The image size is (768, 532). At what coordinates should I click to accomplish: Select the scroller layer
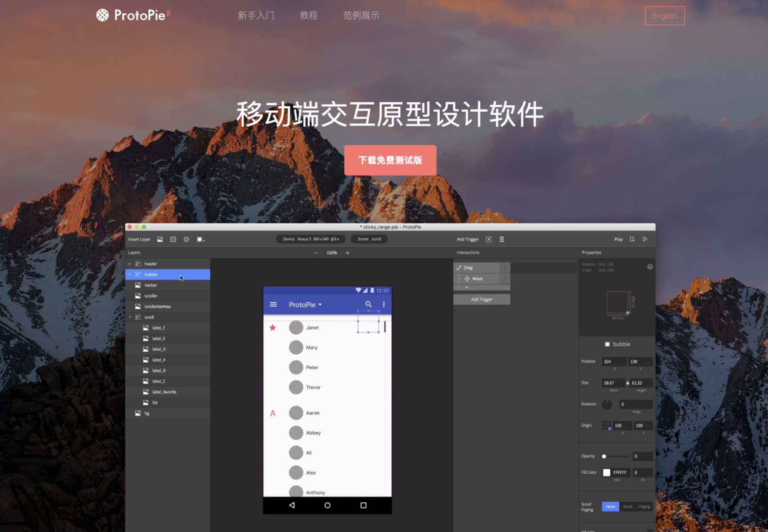pyautogui.click(x=168, y=296)
